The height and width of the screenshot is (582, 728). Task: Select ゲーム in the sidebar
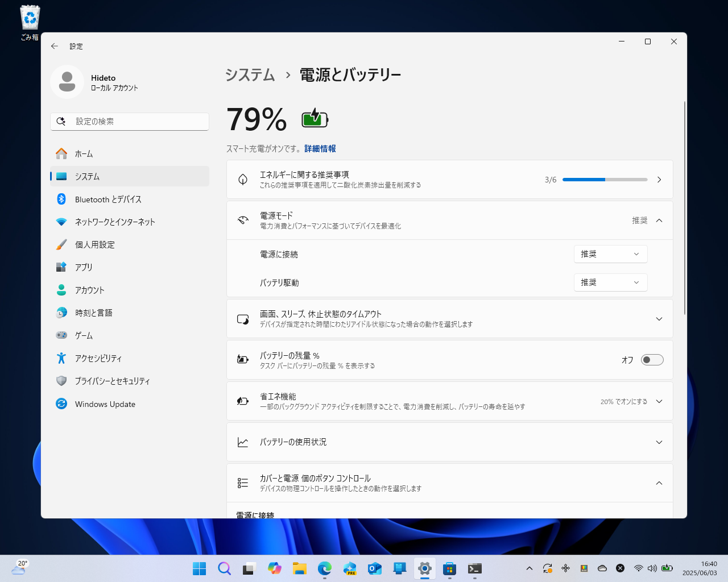[84, 335]
